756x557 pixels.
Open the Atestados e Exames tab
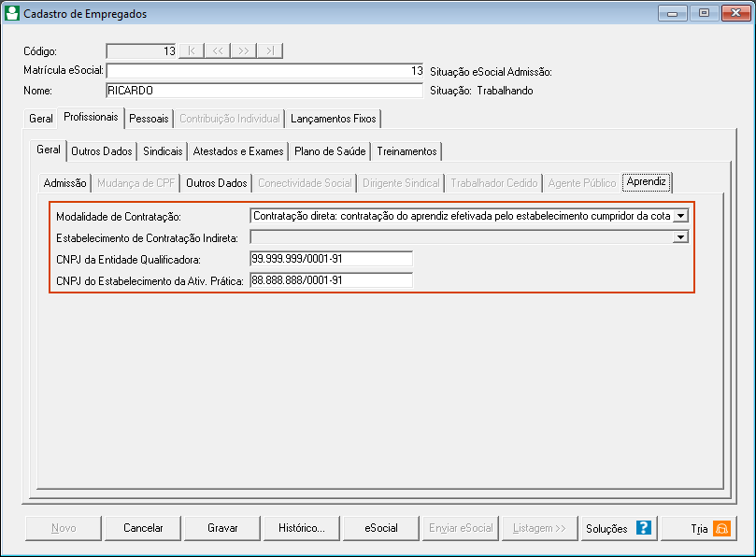tap(237, 151)
